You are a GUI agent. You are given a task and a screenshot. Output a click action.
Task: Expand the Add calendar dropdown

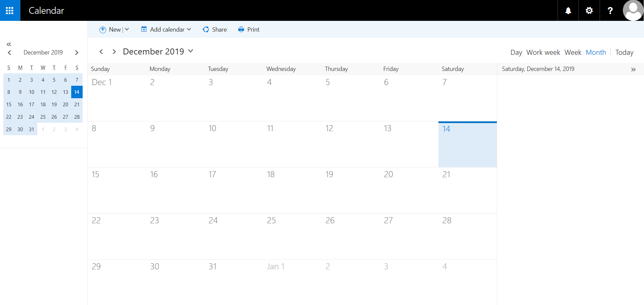pos(189,30)
